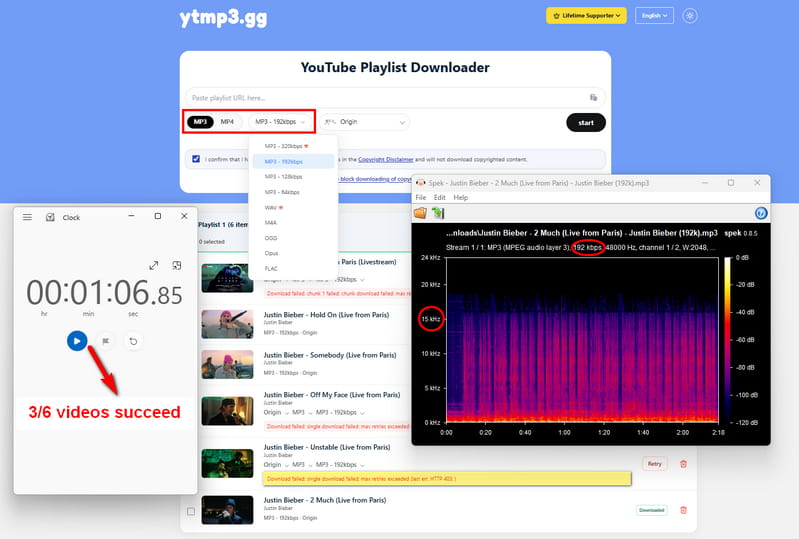Uncheck the copyright confirmation checkbox

coord(196,159)
